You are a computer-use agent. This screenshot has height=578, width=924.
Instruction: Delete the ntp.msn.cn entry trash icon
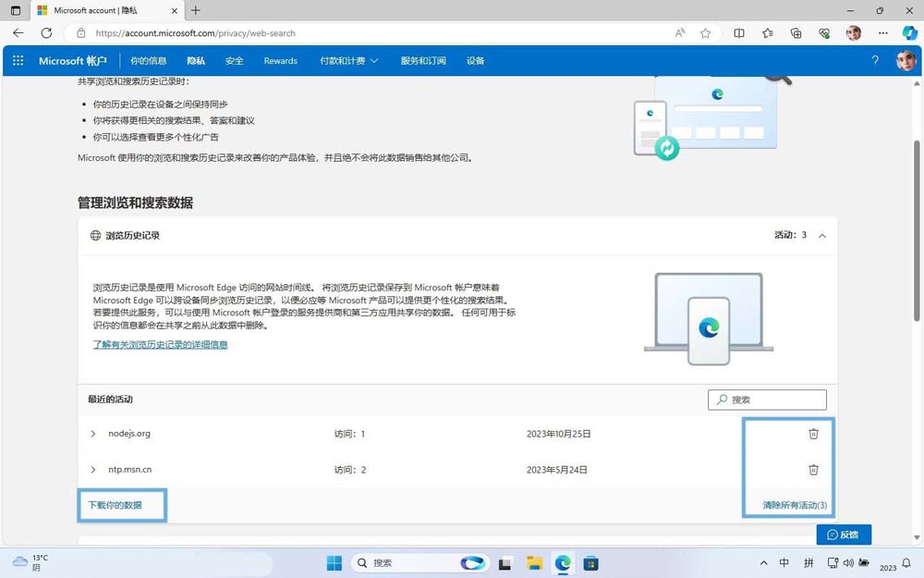tap(813, 469)
